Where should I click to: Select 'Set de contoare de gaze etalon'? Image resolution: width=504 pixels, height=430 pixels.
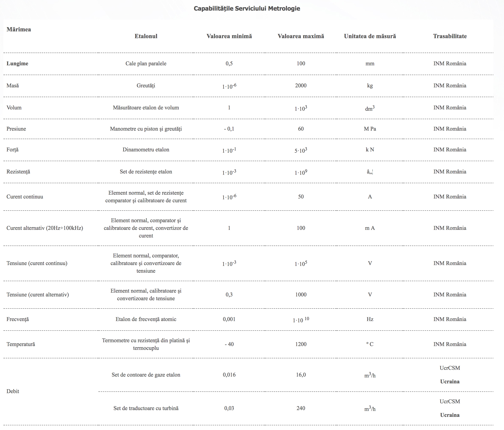[146, 374]
